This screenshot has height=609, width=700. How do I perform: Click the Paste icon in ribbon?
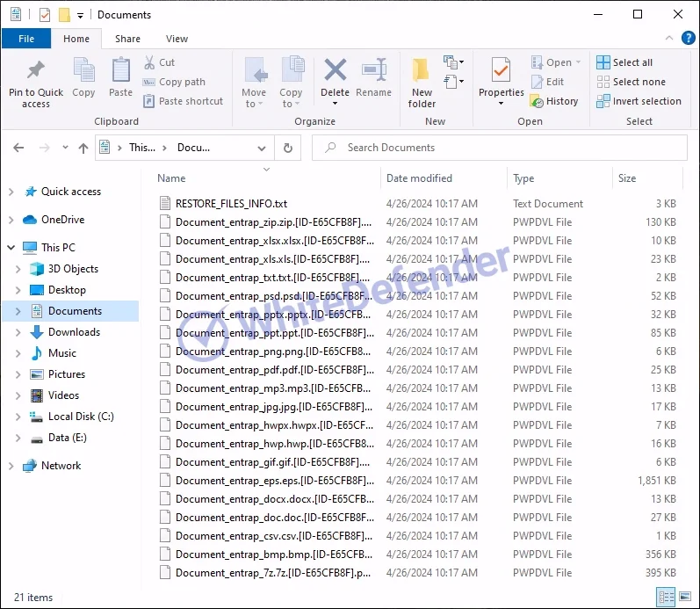pyautogui.click(x=120, y=71)
